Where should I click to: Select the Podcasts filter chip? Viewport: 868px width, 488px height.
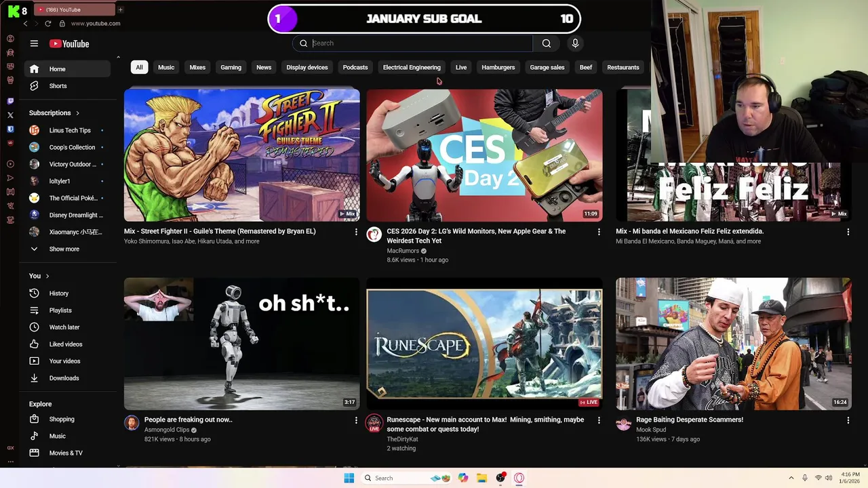[x=355, y=67]
